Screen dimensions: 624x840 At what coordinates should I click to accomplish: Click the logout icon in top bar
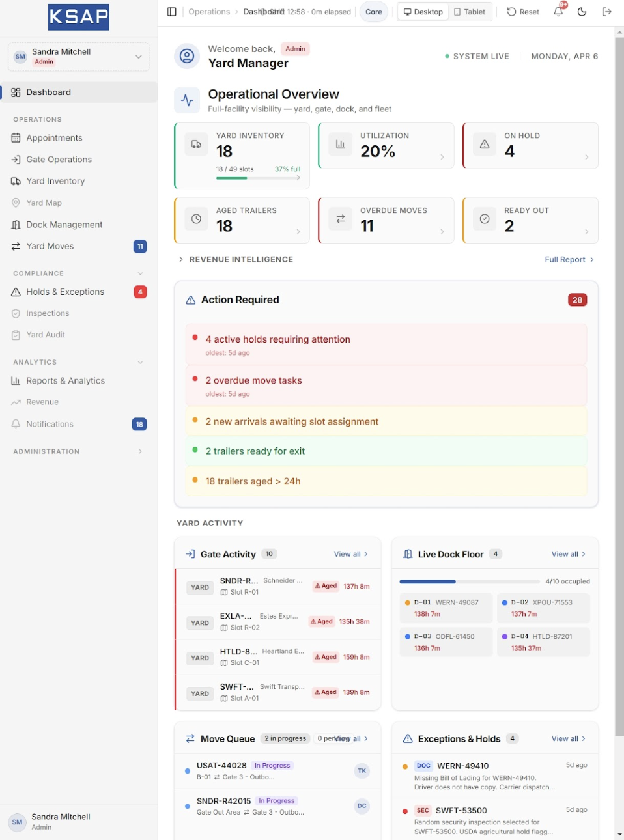607,12
